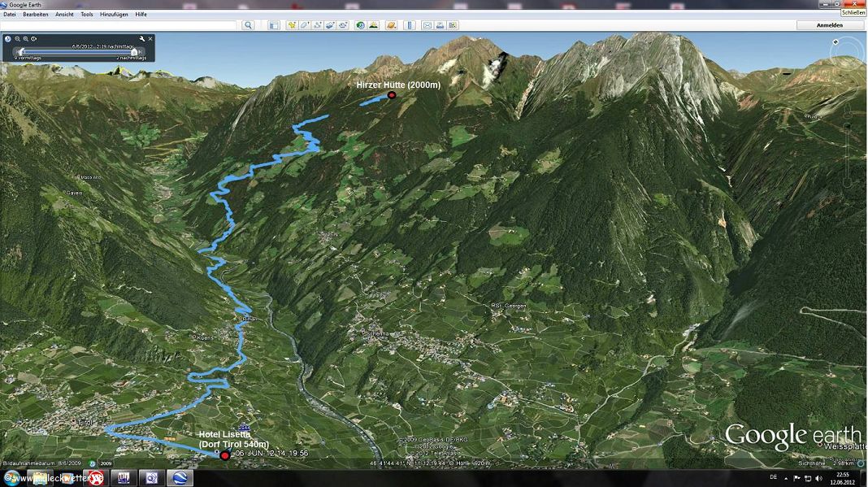This screenshot has height=487, width=868.
Task: Toggle historical imagery clock icon
Action: pos(360,25)
